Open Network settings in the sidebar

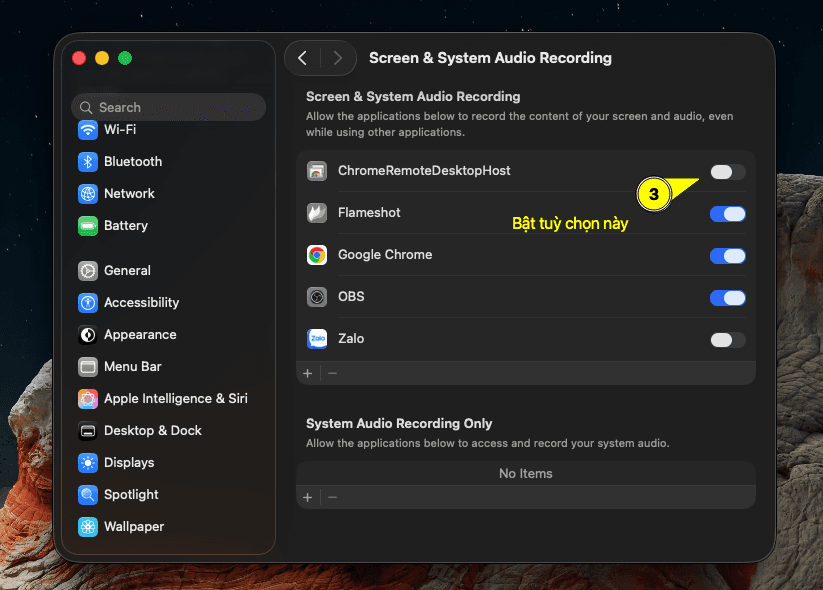(x=88, y=193)
